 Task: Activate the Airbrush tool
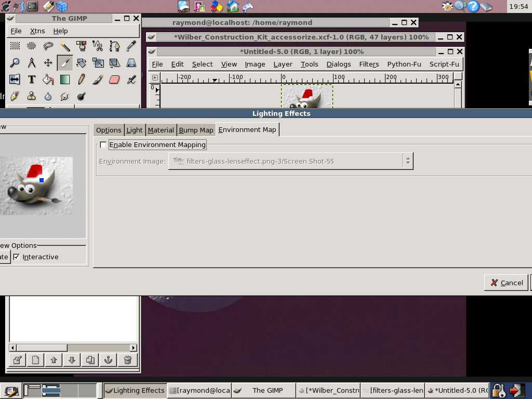pos(131,79)
